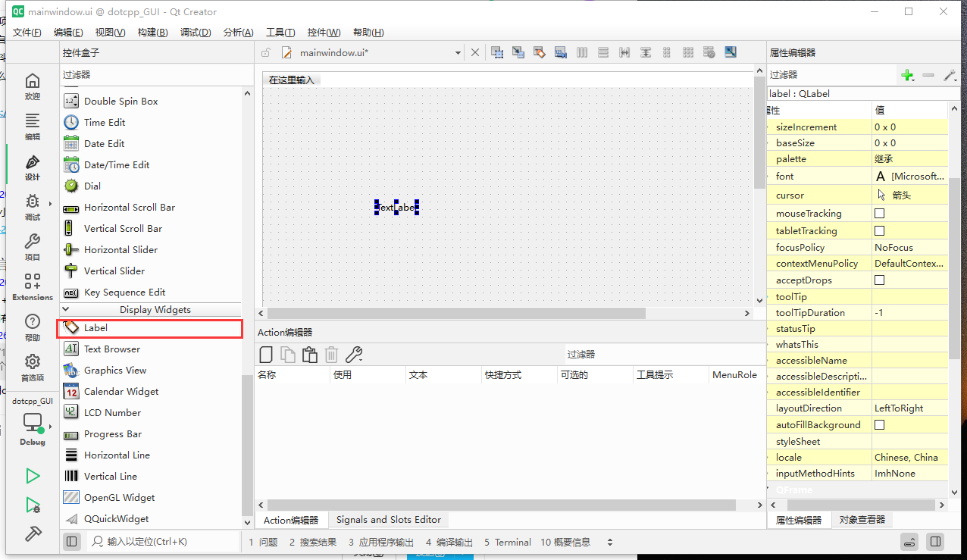The width and height of the screenshot is (967, 560).
Task: Add dynamic property with green plus icon
Action: coord(907,75)
